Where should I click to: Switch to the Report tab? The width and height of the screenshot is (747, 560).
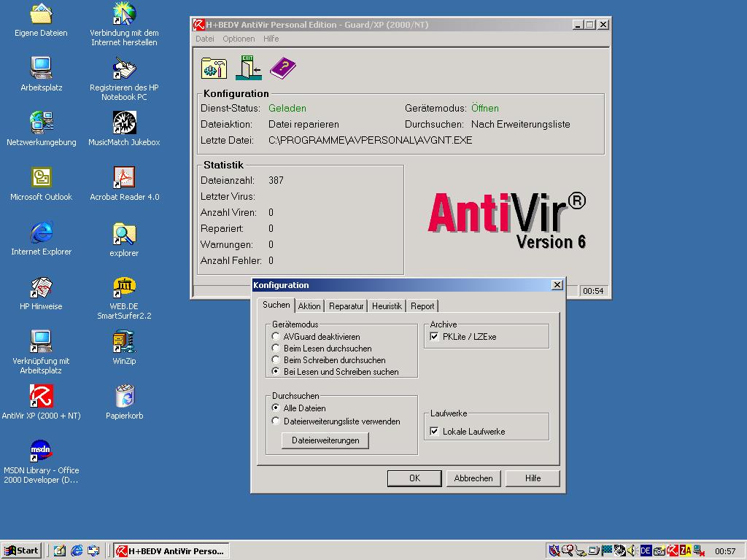click(422, 306)
